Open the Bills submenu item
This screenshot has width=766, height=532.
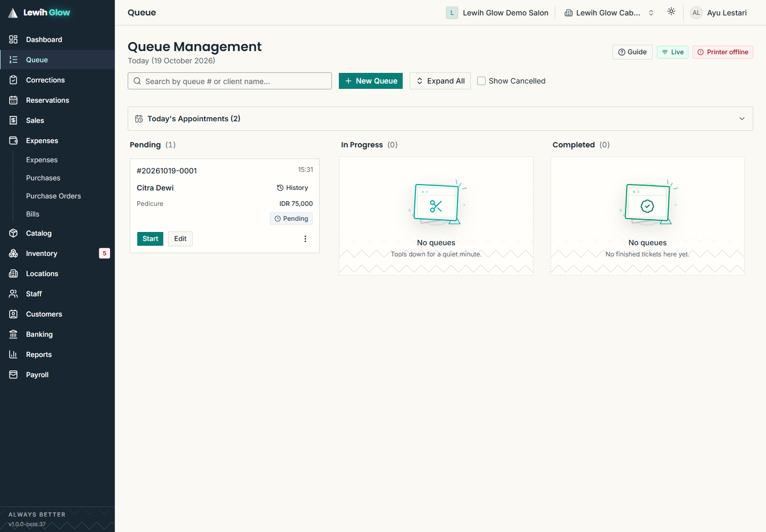(x=32, y=214)
